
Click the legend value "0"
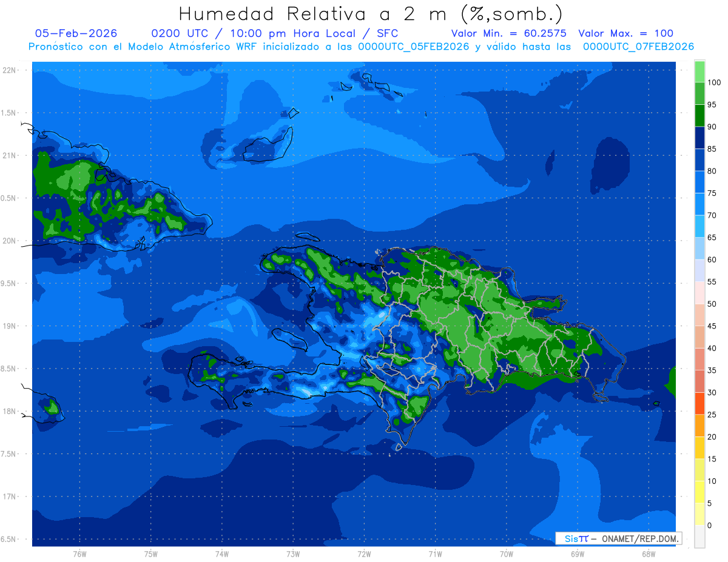(710, 525)
